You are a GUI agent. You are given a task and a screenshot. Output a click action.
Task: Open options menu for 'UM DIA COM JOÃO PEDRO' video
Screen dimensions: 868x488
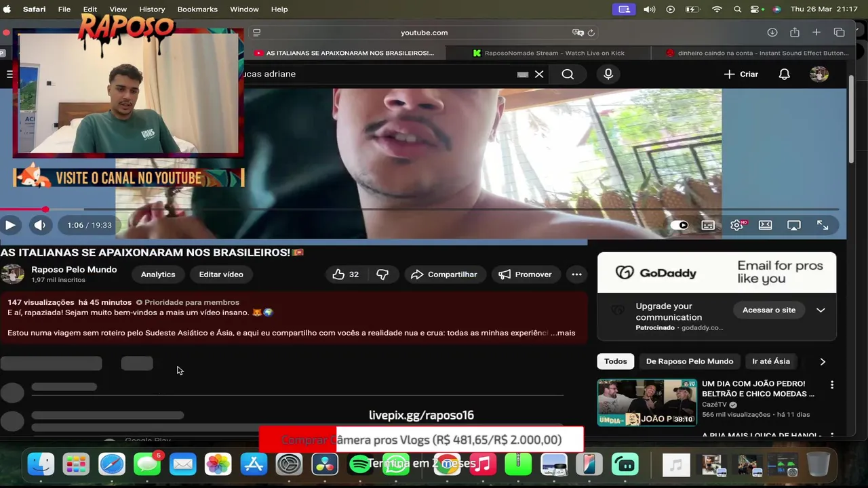(832, 385)
